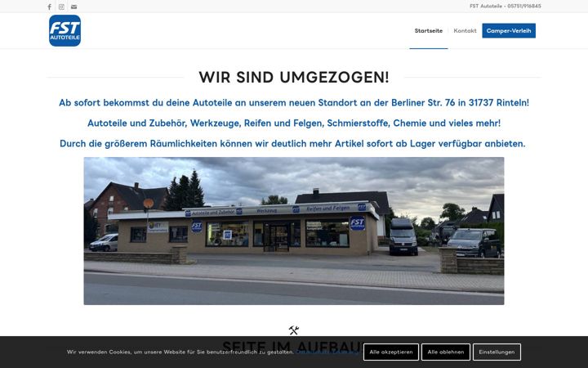Open the Startseite menu item
The height and width of the screenshot is (368, 588).
point(429,31)
